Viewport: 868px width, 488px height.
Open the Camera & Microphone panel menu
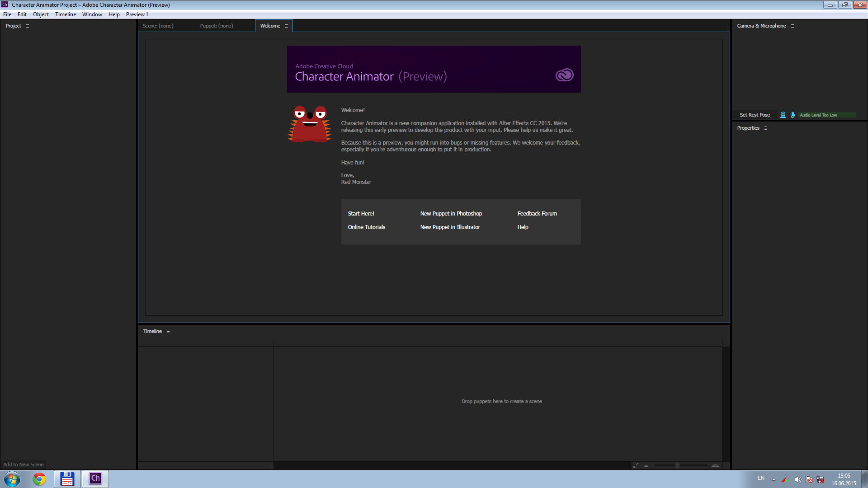[x=793, y=26]
